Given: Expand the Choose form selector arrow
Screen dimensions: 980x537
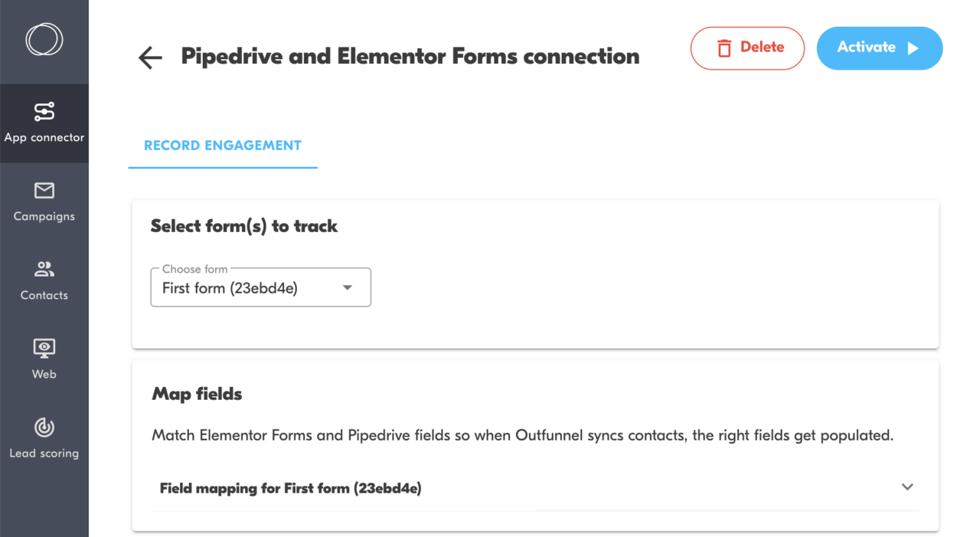Looking at the screenshot, I should pos(347,287).
